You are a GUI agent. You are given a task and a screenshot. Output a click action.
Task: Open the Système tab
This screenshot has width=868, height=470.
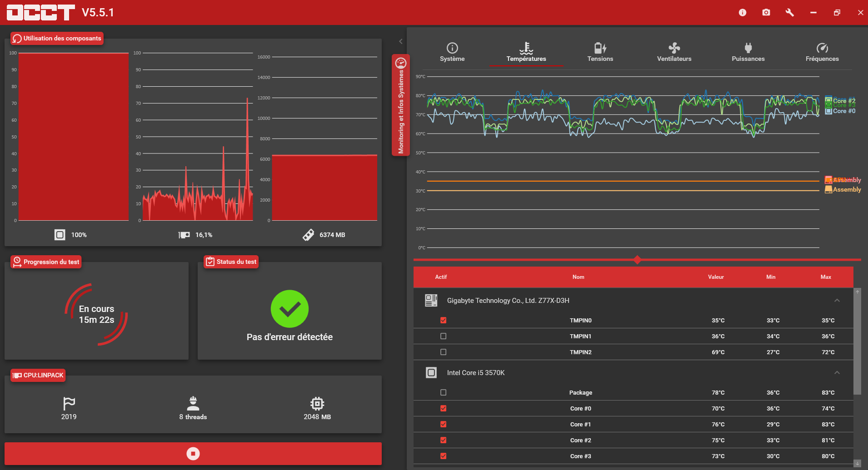452,52
